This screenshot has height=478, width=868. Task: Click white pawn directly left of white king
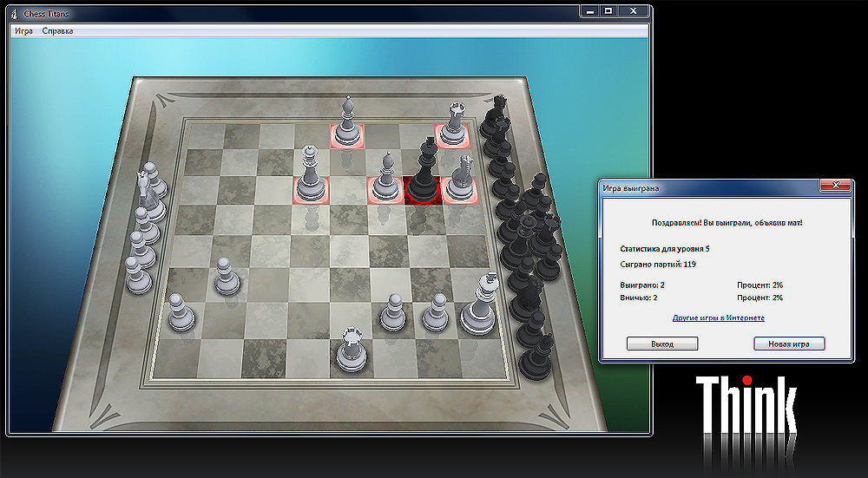(436, 314)
